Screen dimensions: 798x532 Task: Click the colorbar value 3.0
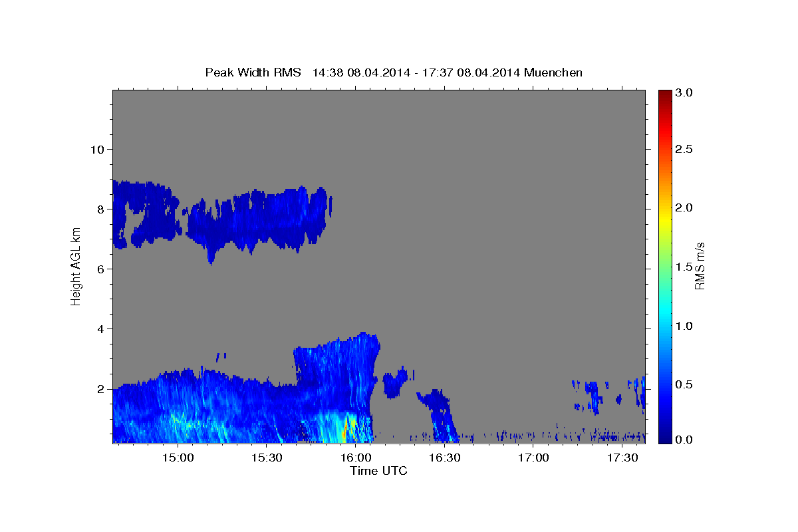[x=684, y=93]
